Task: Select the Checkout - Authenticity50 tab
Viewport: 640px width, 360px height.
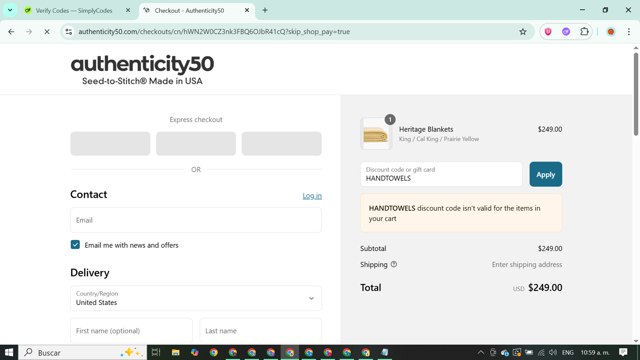Action: tap(189, 11)
